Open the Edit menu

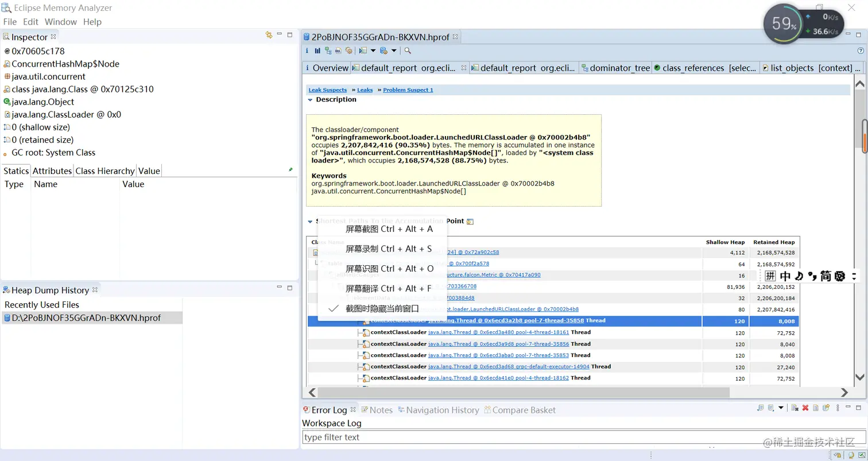tap(30, 22)
